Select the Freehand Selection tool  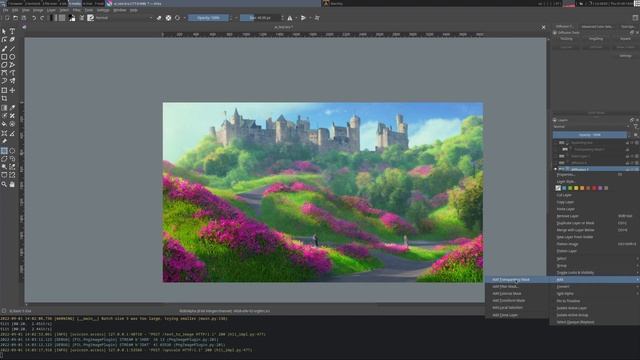pos(12,159)
